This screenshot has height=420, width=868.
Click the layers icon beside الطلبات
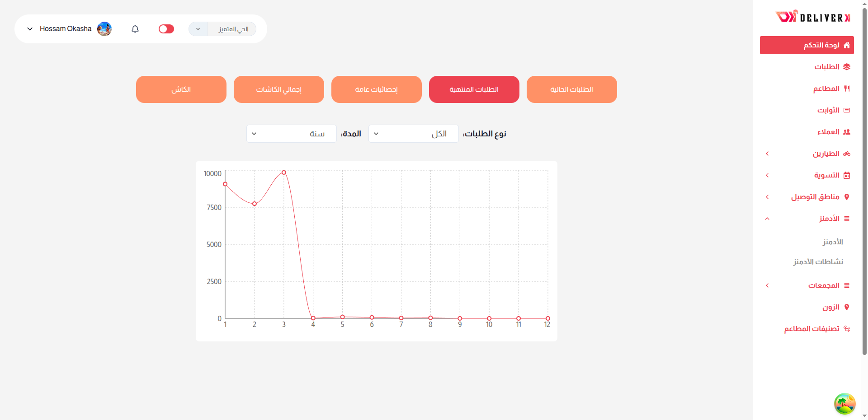point(847,67)
